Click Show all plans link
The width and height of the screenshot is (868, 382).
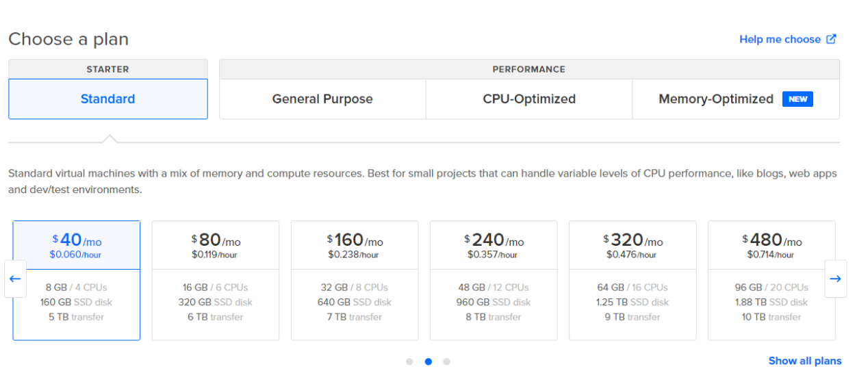(x=804, y=361)
